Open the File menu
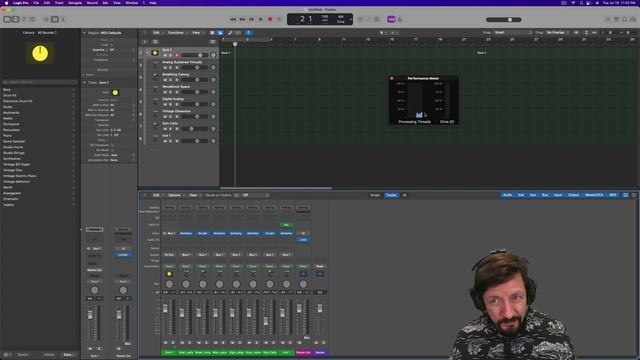This screenshot has width=640, height=360. tap(36, 3)
